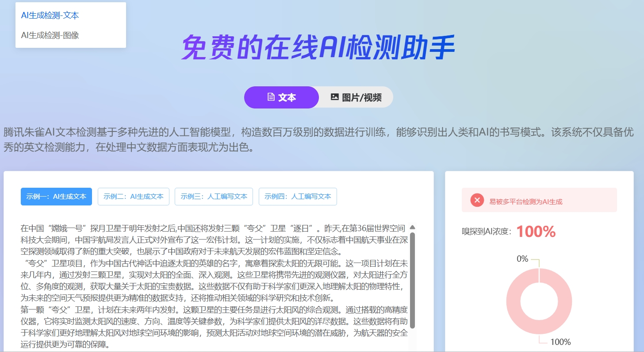Viewport: 644px width, 352px height.
Task: Click the 腾讯朱雀AI文本检测 description paragraph
Action: (318, 139)
